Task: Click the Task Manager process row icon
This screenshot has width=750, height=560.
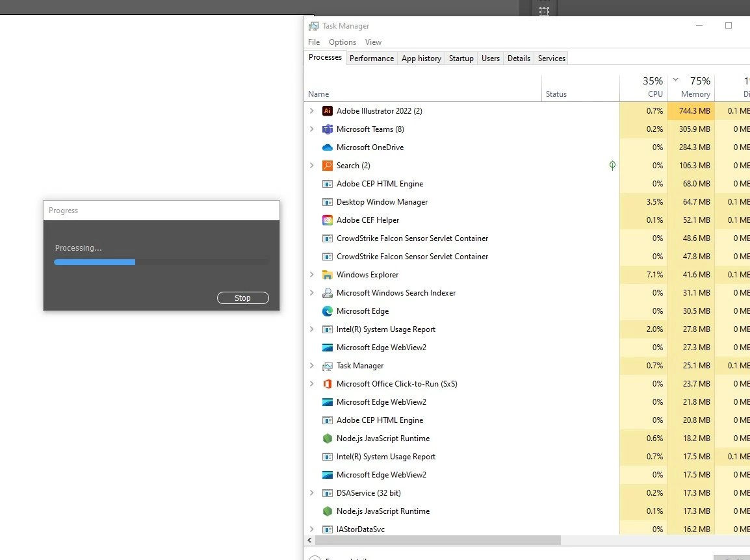Action: [327, 365]
